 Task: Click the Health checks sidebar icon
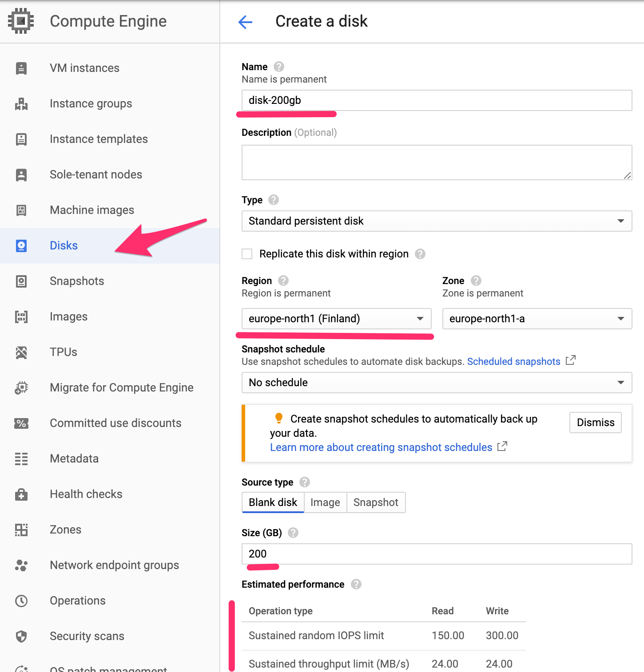[21, 494]
